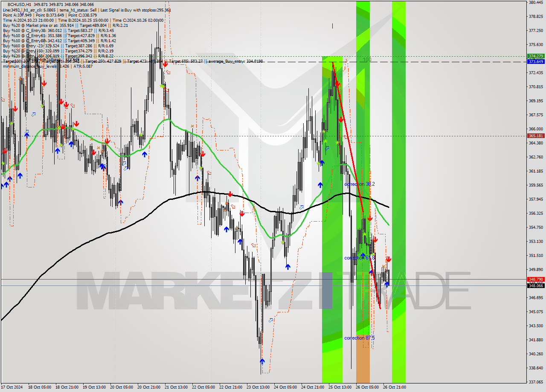
Task: Click the '26 Oct 05:00' time axis label
Action: pyautogui.click(x=367, y=387)
